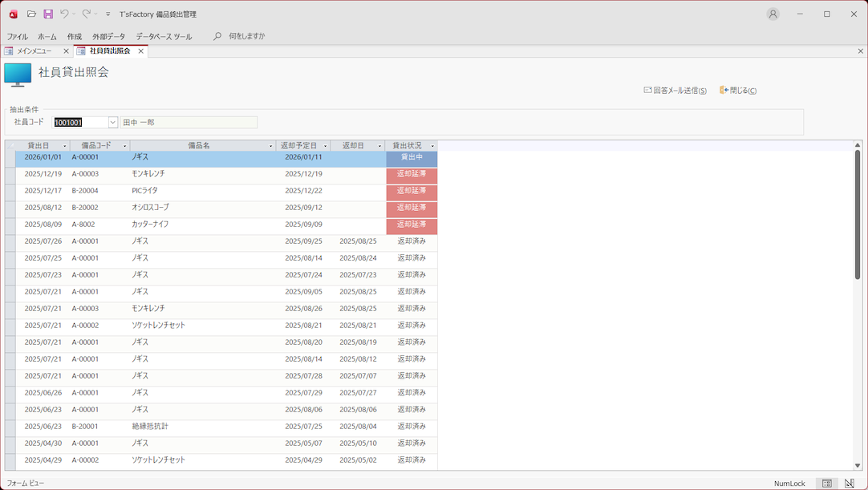Click the 回答メール送信 button
The image size is (868, 490).
(x=675, y=91)
